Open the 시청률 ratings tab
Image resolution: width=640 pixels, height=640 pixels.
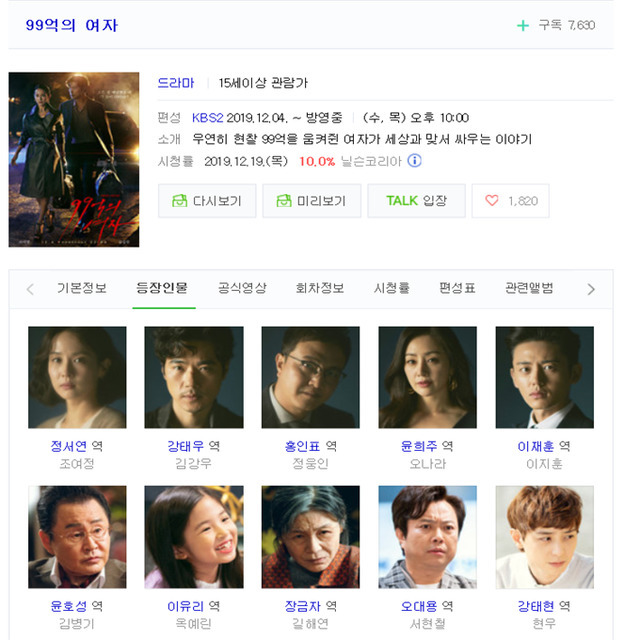point(391,289)
